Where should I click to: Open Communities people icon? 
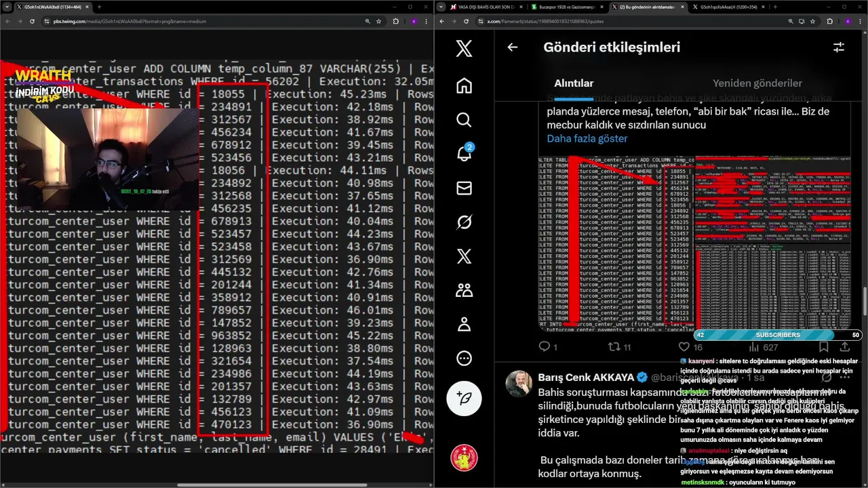coord(464,290)
